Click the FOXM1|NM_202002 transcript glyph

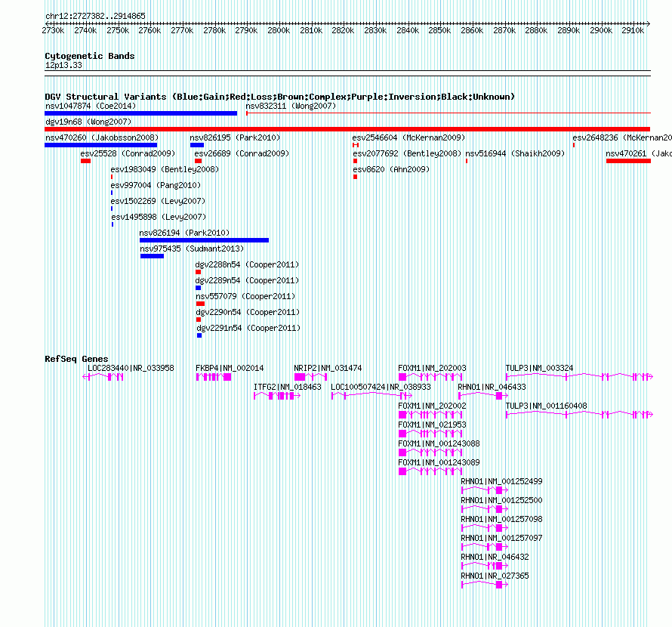point(430,415)
